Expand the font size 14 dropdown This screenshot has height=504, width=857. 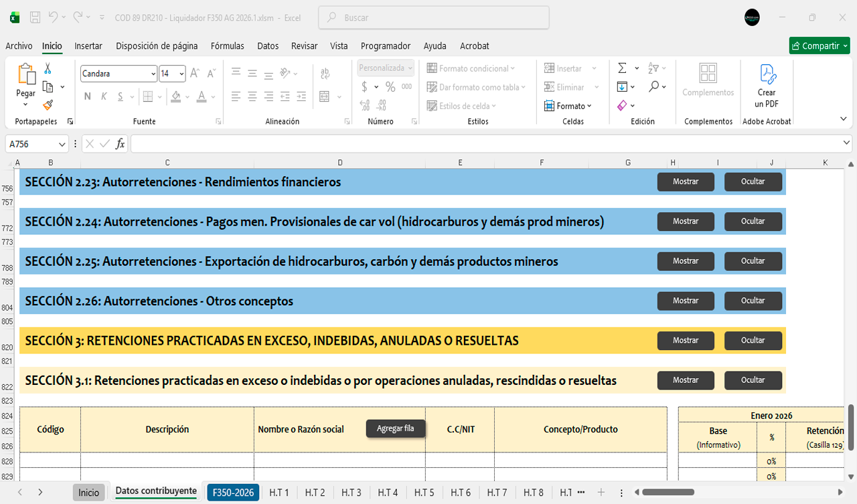(182, 74)
